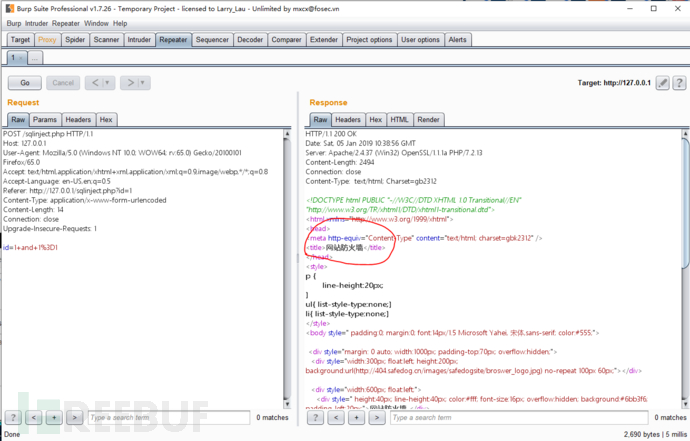Click response search help '?' button
690x441 pixels.
tap(315, 417)
